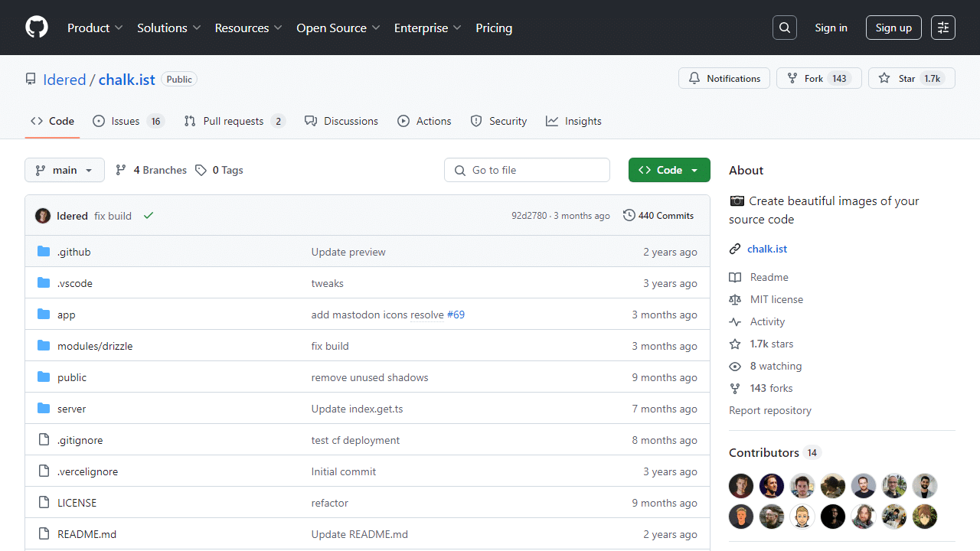Switch to the Insights tab
The width and height of the screenshot is (980, 551).
click(x=573, y=121)
